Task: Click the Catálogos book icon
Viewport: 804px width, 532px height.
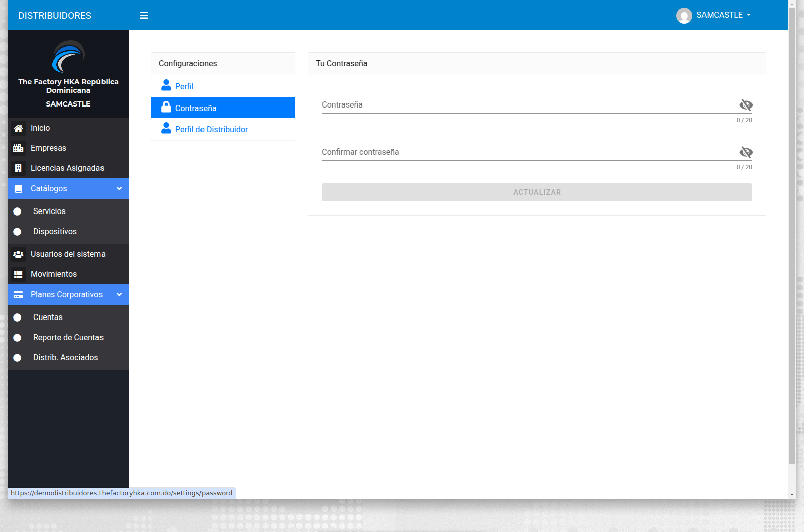Action: pyautogui.click(x=18, y=189)
